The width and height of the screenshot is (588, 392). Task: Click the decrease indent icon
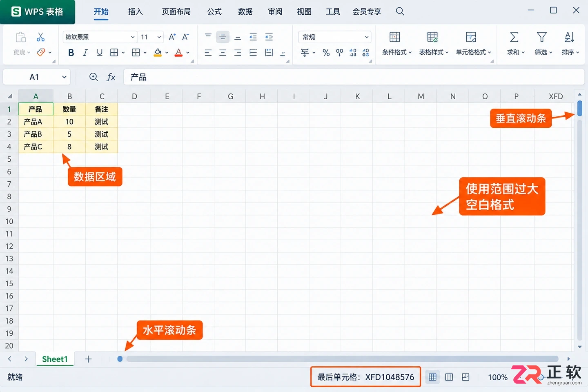(x=253, y=37)
